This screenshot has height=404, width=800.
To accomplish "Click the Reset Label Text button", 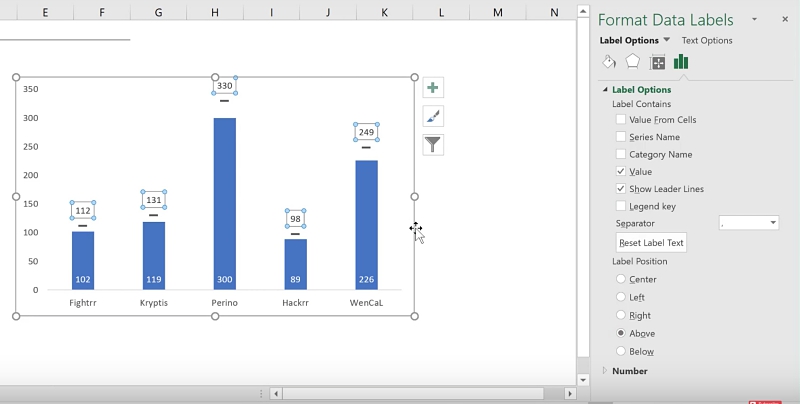I will (651, 243).
